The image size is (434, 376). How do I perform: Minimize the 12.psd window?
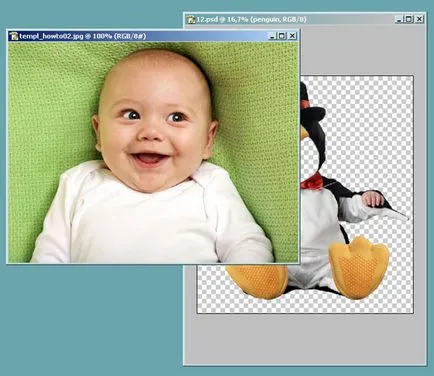[x=399, y=19]
